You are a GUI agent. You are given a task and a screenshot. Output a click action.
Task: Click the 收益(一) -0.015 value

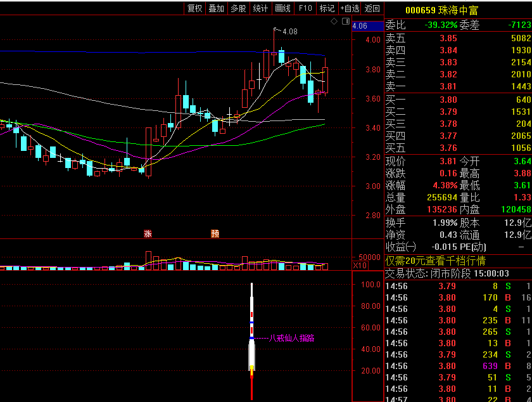444,247
